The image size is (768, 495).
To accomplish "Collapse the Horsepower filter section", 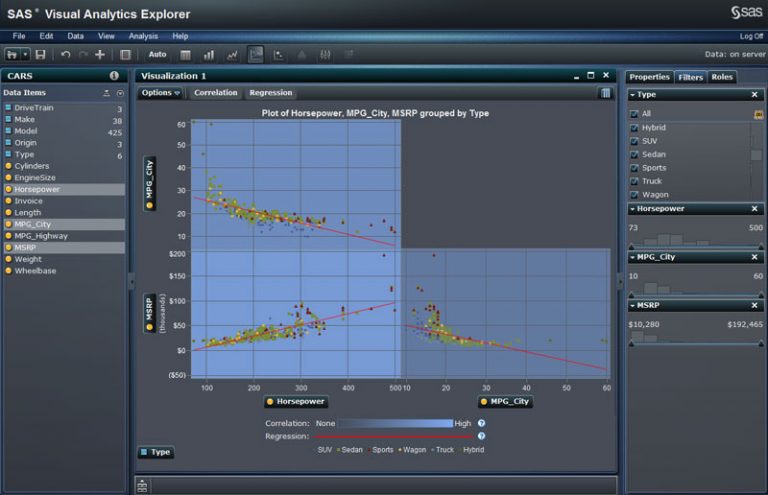I will click(x=632, y=209).
